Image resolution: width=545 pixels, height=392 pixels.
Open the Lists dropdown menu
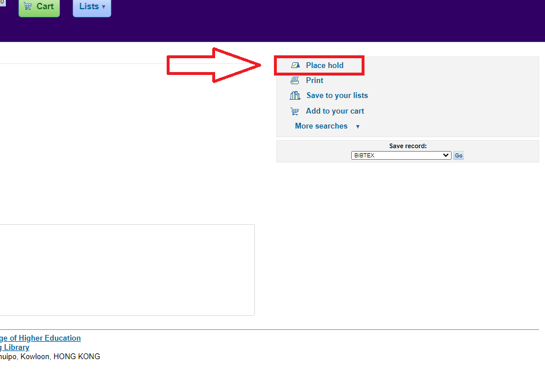coord(92,7)
